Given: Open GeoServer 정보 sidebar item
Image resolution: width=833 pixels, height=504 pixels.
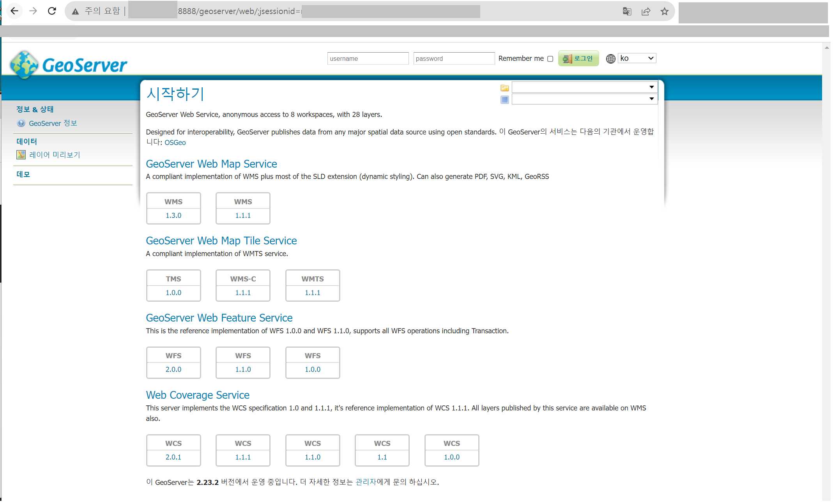Looking at the screenshot, I should 53,123.
